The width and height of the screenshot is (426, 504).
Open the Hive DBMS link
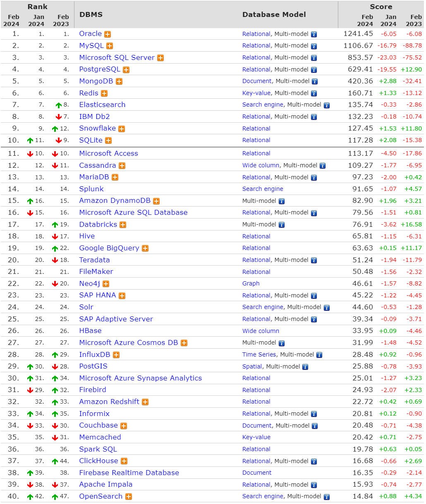pos(87,236)
